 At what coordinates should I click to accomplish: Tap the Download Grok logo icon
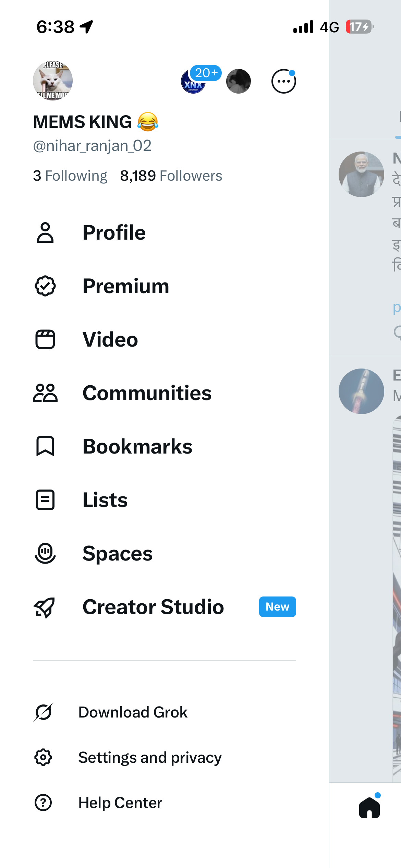(44, 712)
